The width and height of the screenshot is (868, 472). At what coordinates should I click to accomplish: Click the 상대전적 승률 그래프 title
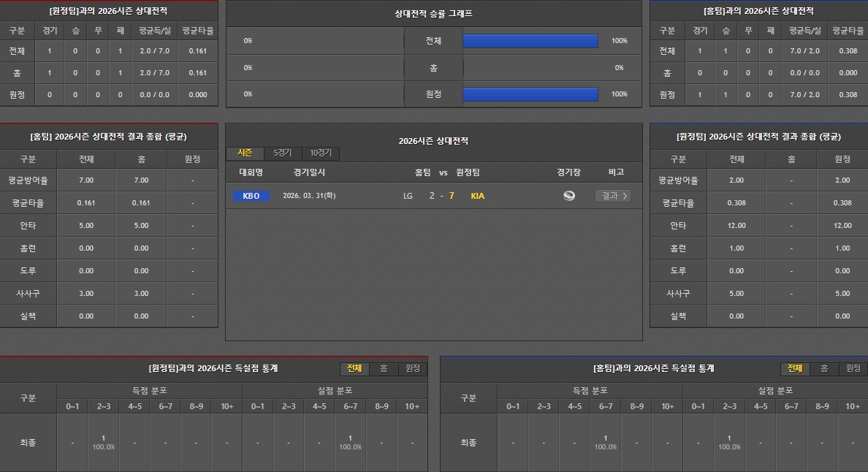pos(433,13)
